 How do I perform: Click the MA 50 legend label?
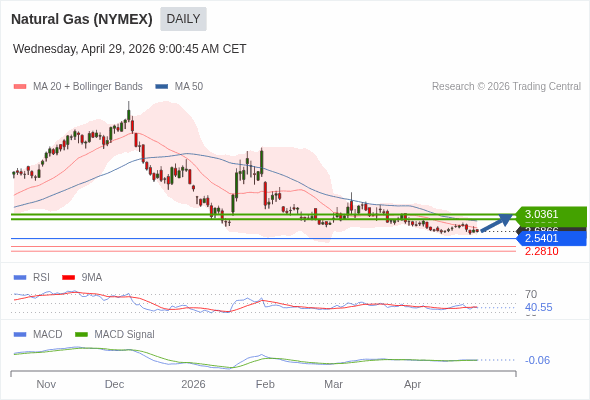189,87
